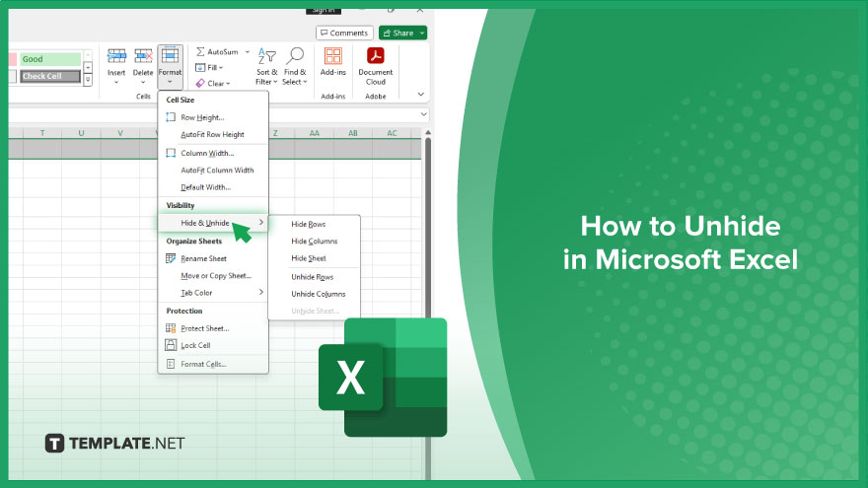Choose Hide Rows

pos(309,224)
